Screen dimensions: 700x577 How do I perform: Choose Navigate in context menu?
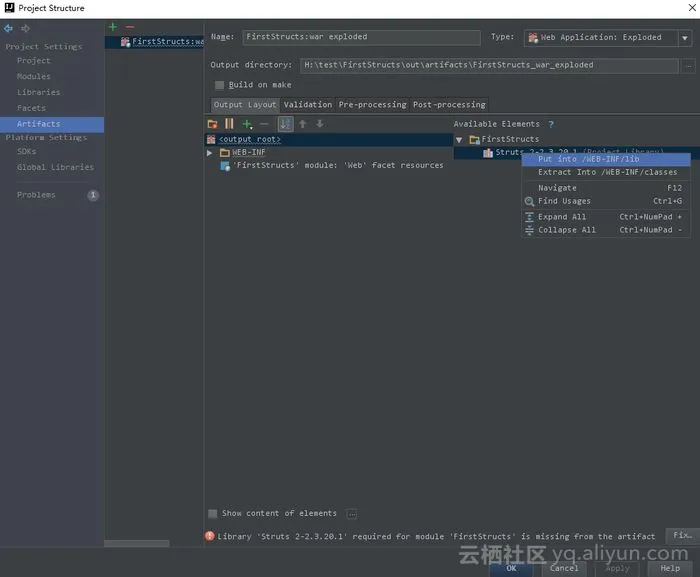coord(606,188)
